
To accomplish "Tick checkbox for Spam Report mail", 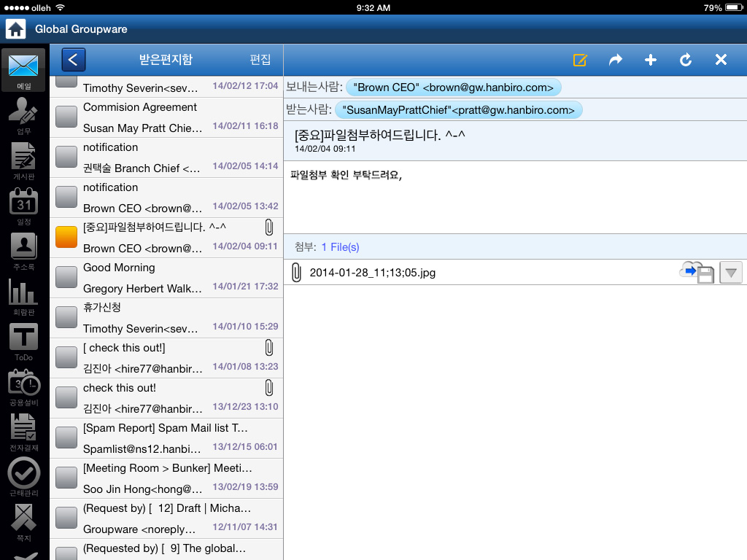I will (66, 437).
